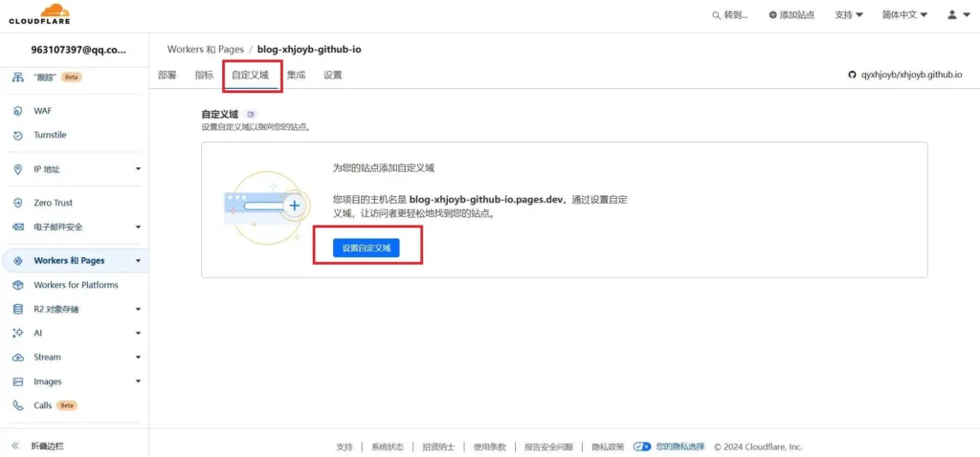Screen dimensions: 980x457
Task: Click the Calls phone icon
Action: click(x=17, y=405)
